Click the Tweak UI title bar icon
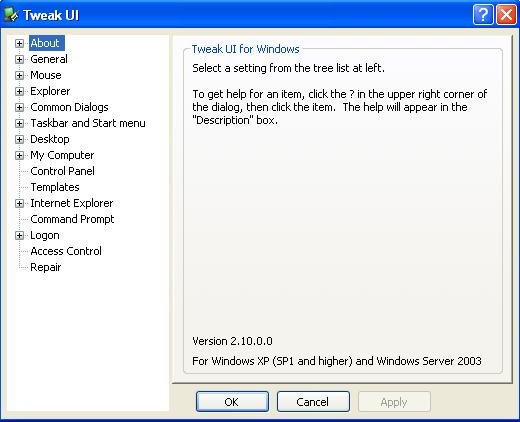The image size is (520, 422). 11,15
